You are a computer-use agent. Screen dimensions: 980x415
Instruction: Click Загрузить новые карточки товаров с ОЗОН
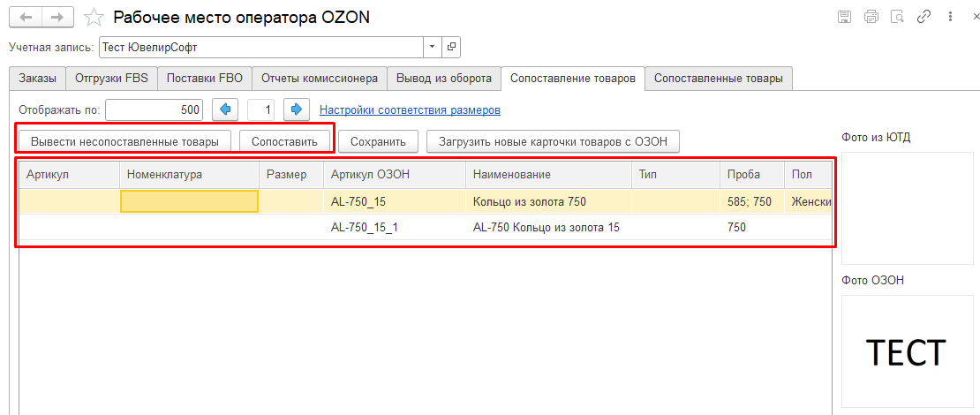coord(553,142)
